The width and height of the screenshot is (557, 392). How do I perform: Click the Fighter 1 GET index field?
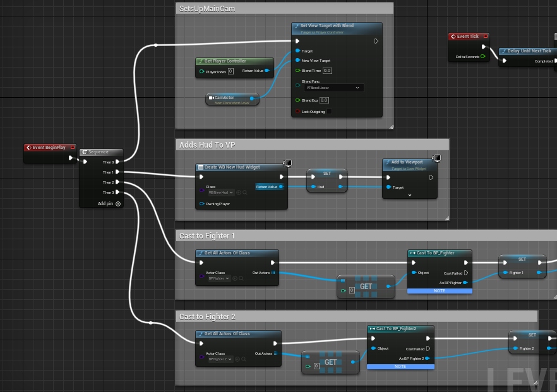(x=352, y=290)
